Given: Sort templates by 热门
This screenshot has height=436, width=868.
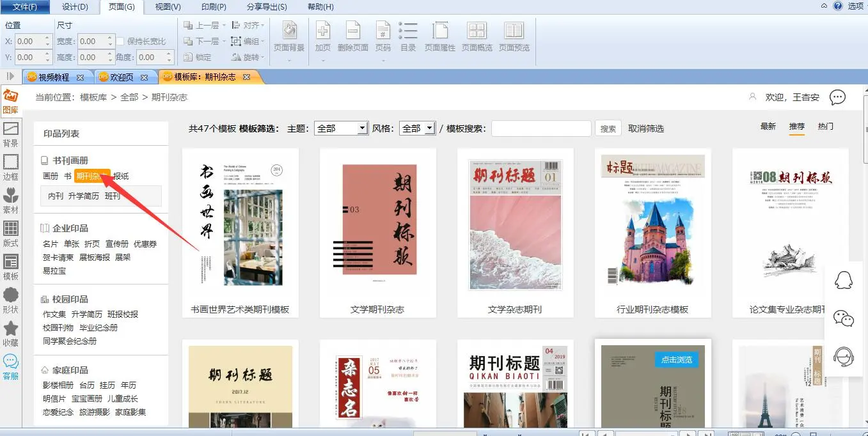Looking at the screenshot, I should [x=825, y=127].
